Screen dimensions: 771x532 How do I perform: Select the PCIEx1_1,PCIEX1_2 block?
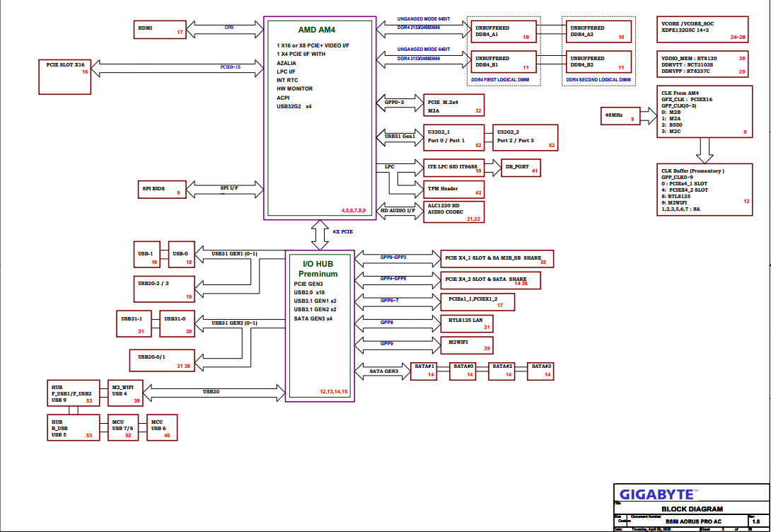click(477, 302)
